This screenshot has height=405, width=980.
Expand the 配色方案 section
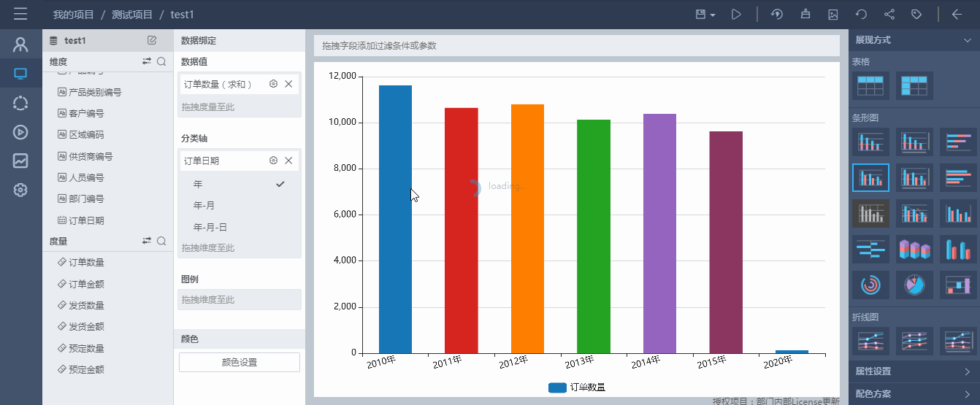[x=914, y=394]
